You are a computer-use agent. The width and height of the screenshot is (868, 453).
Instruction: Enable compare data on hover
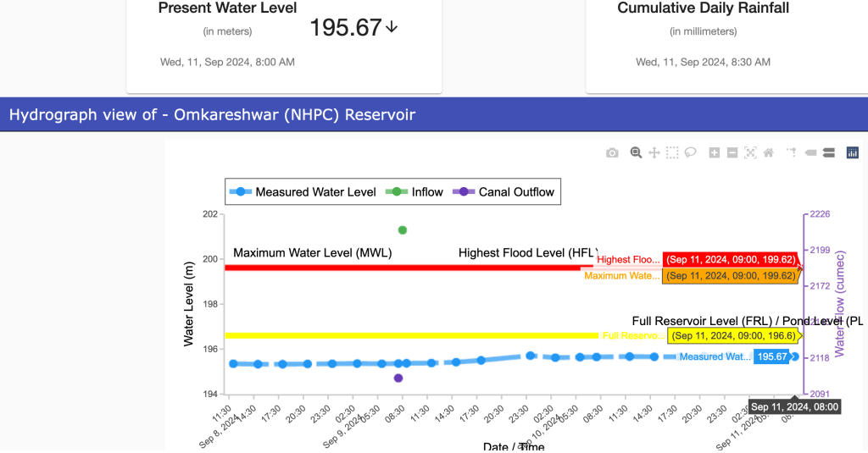[x=829, y=153]
